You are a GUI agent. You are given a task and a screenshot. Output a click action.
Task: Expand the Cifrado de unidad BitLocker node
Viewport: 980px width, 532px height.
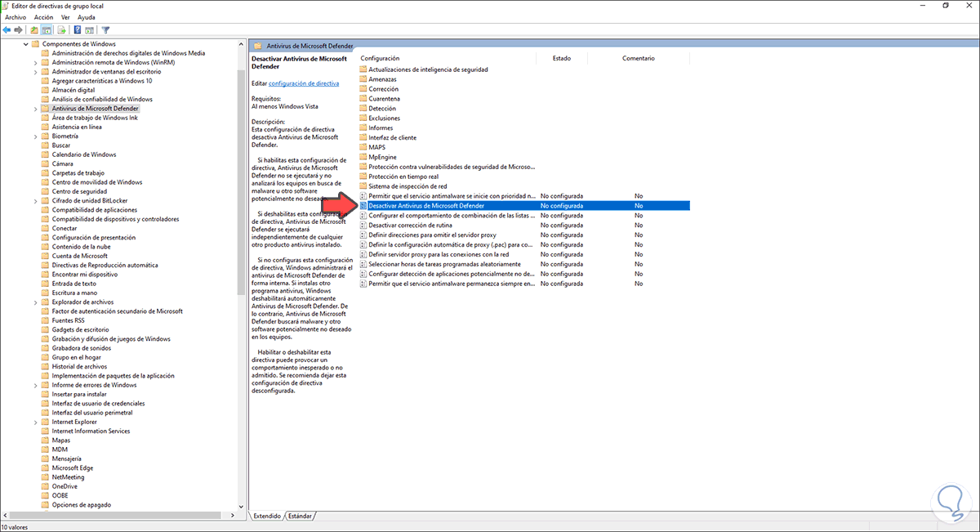point(35,201)
